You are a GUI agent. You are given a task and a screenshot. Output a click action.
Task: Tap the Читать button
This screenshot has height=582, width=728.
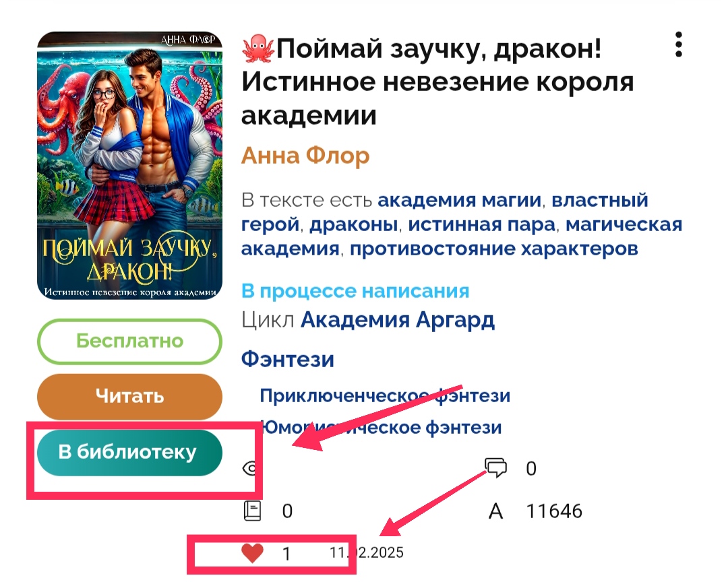(x=129, y=396)
